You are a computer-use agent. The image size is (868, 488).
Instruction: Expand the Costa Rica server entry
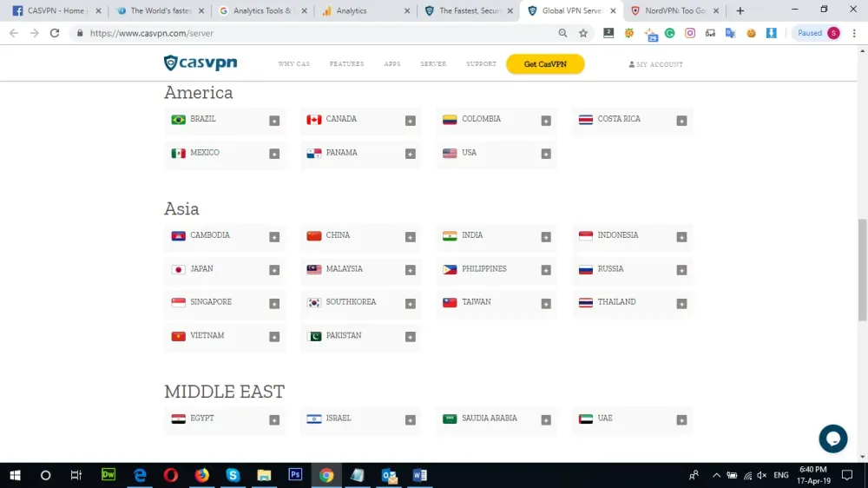681,121
